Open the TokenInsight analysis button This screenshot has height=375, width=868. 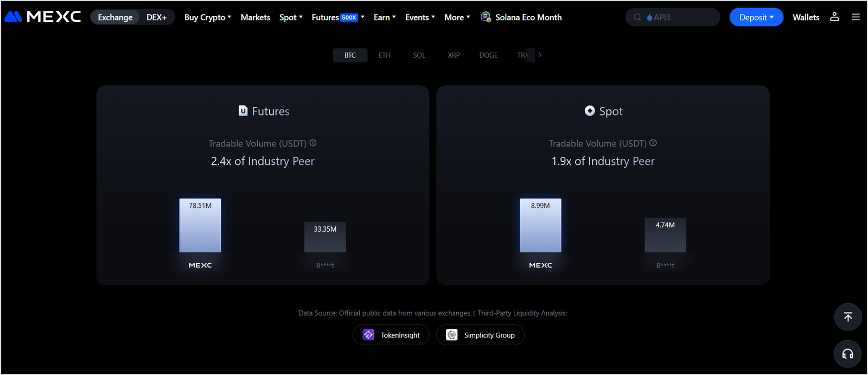coord(391,335)
